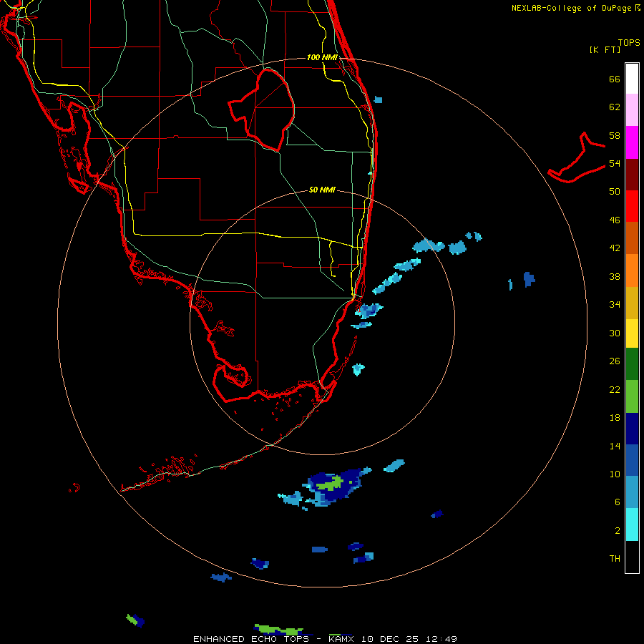Select the navy 14-18 kft swatch

(632, 429)
